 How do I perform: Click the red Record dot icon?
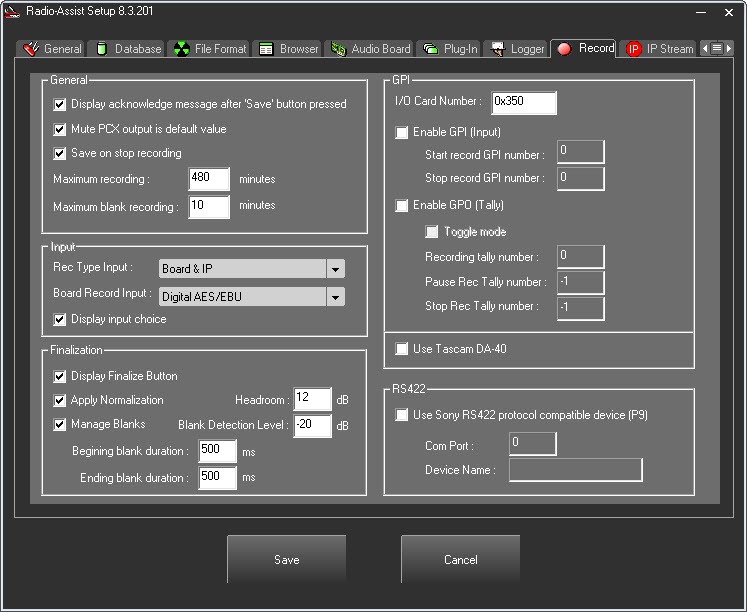[564, 48]
